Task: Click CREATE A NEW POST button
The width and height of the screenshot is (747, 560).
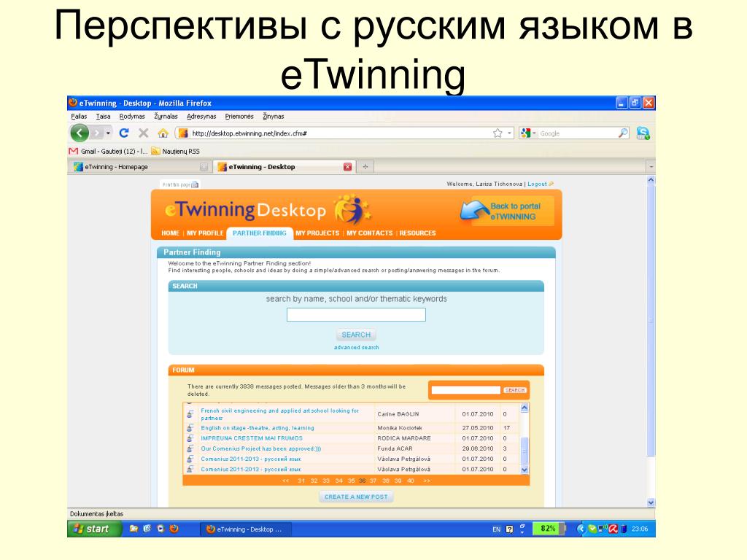Action: (x=356, y=497)
